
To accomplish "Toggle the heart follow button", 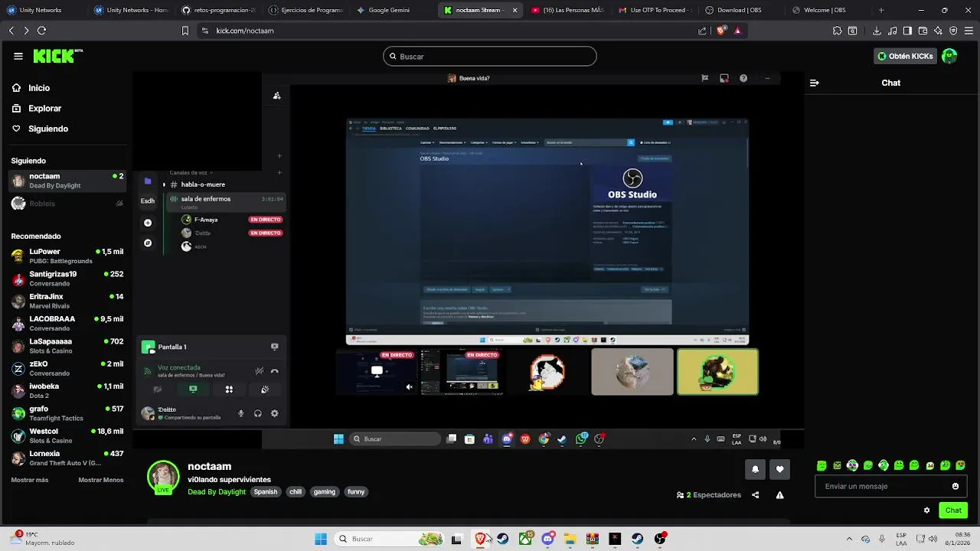I will (x=779, y=469).
